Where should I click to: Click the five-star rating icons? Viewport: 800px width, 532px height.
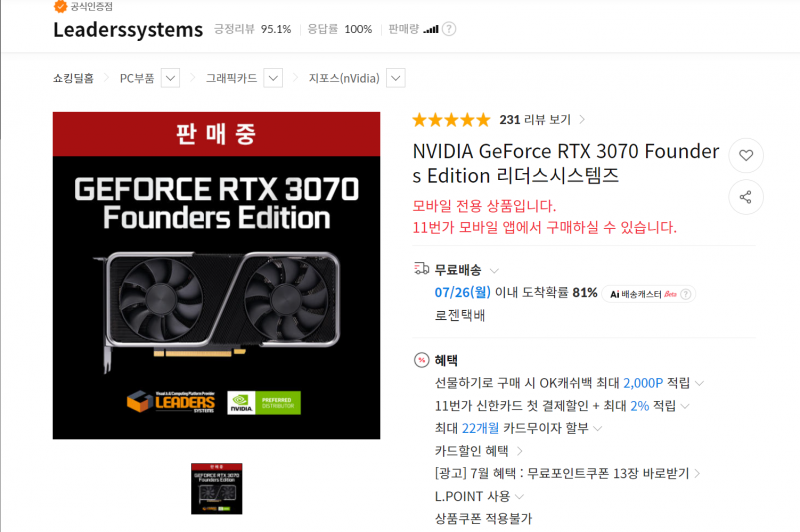pos(451,120)
